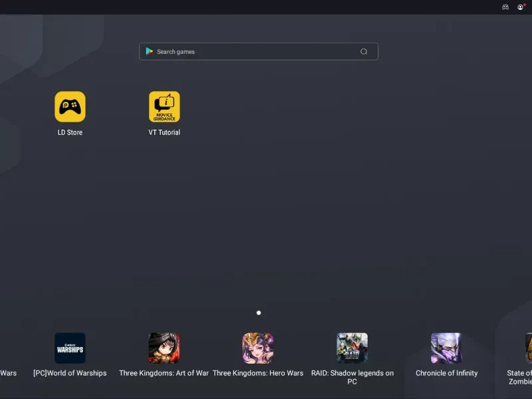Select the page indicator dot
Screen dimensions: 532x399
point(259,313)
